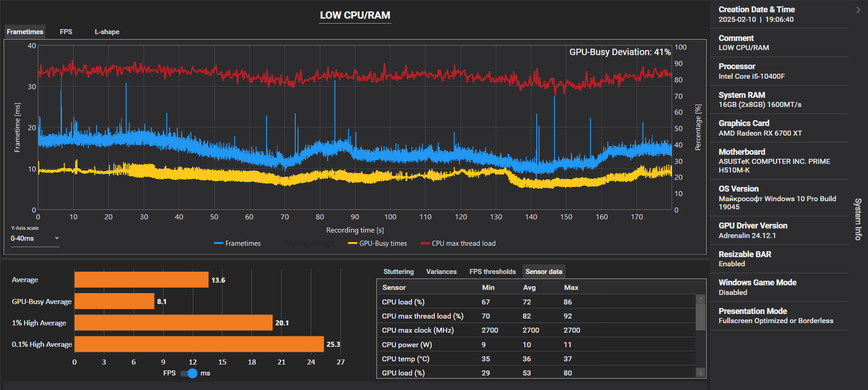Show the FPS thresholds tab

tap(493, 272)
